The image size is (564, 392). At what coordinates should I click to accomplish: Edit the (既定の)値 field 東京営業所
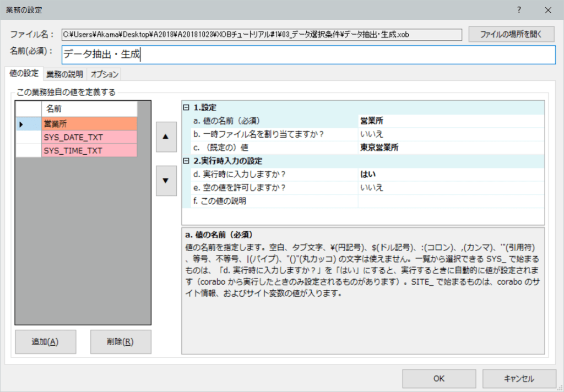pyautogui.click(x=451, y=148)
